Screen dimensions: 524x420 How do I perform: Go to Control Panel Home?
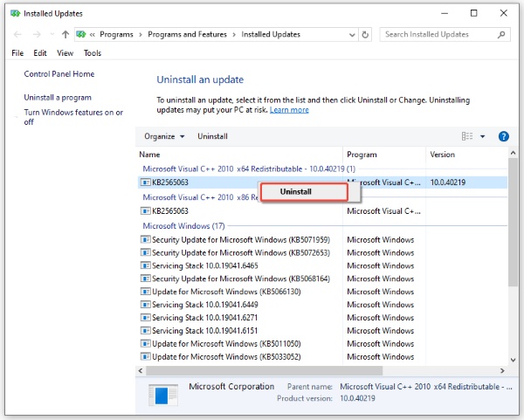59,74
